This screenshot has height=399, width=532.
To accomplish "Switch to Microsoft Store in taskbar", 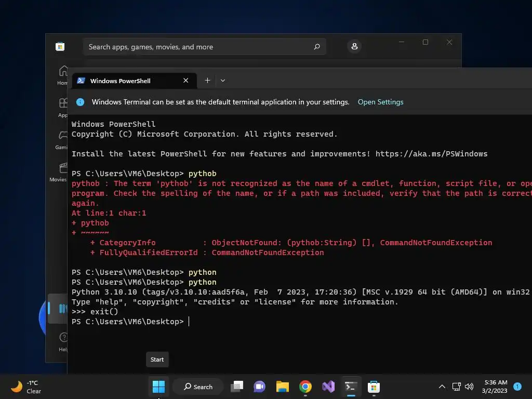I will point(374,387).
